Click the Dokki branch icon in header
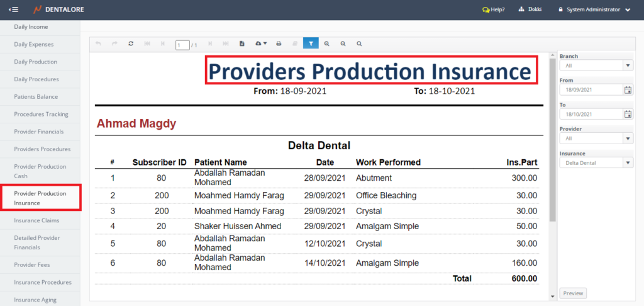 tap(521, 9)
